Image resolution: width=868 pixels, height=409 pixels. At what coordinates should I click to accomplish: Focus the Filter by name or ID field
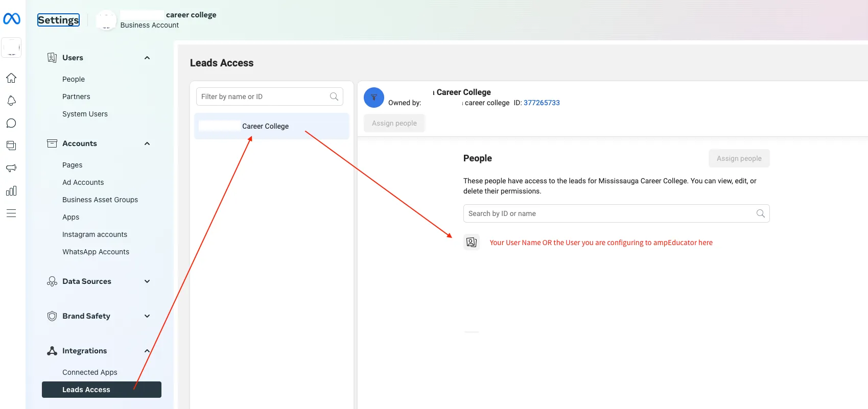[270, 97]
